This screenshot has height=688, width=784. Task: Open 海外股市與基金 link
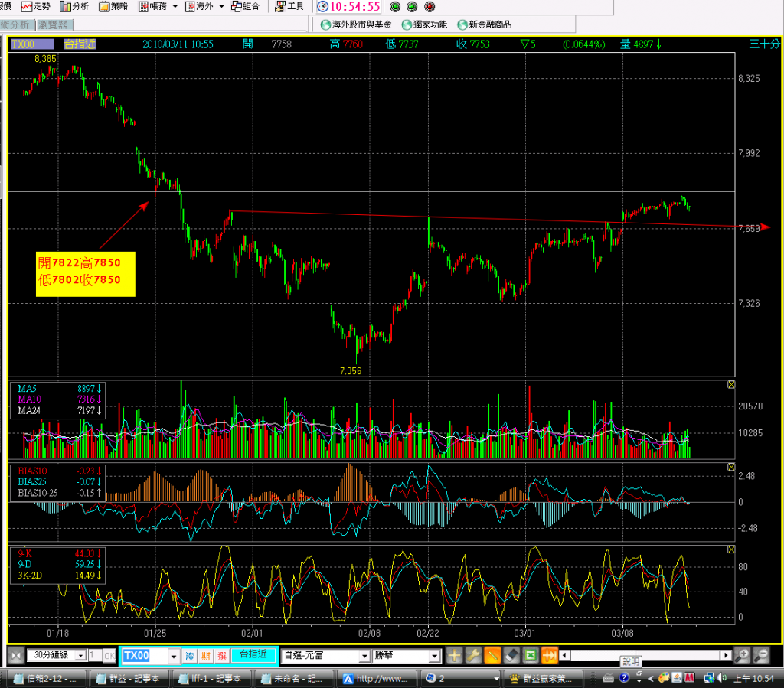point(356,24)
